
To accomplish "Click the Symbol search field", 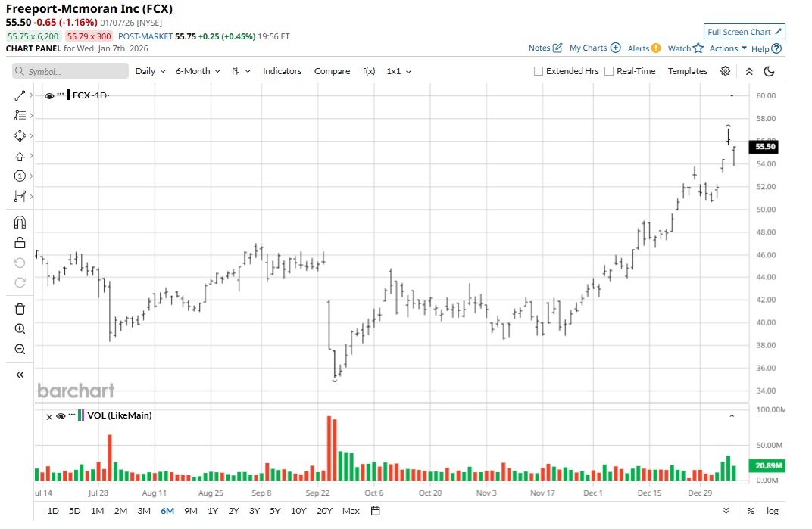I will 70,71.
